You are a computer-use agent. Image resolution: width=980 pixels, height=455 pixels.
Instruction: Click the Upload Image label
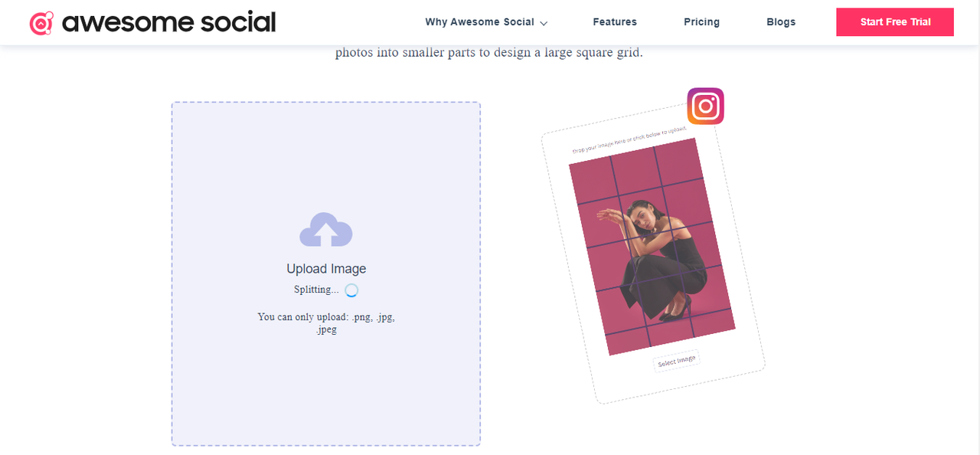click(x=326, y=269)
